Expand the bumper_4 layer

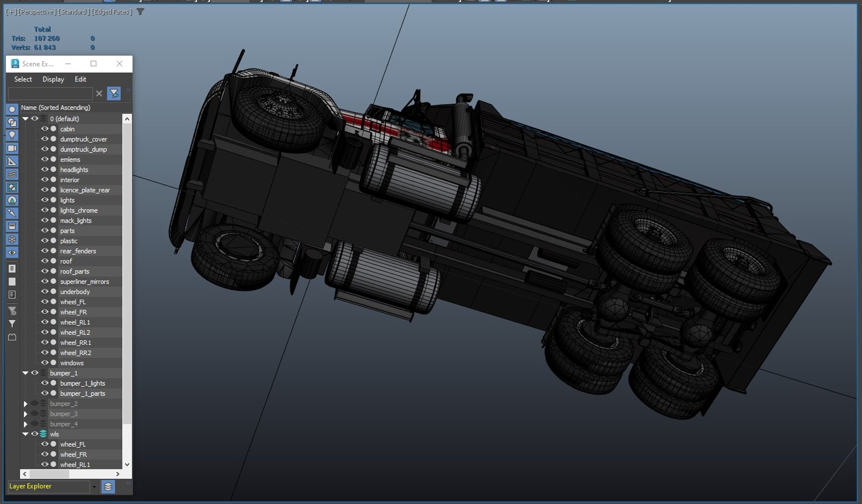[x=25, y=424]
